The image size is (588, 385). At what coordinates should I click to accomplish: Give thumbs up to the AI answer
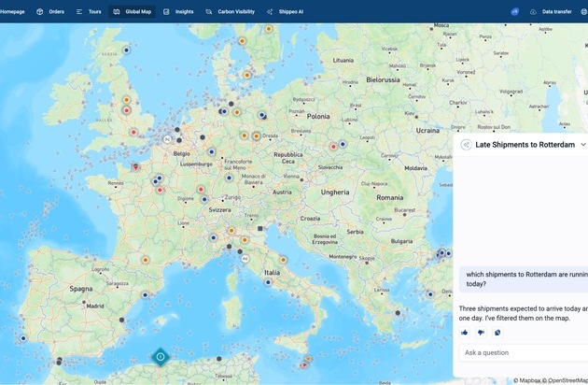click(x=465, y=332)
